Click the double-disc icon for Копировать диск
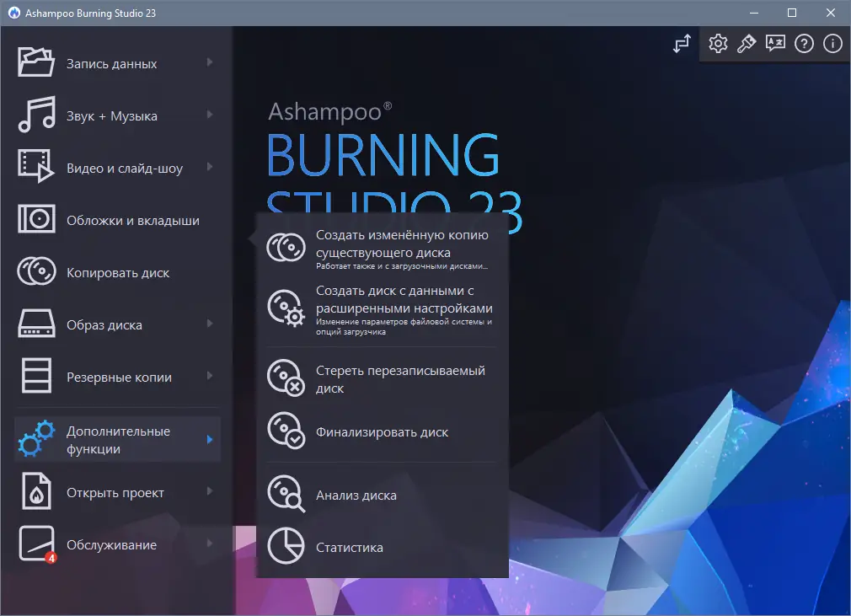 [36, 271]
